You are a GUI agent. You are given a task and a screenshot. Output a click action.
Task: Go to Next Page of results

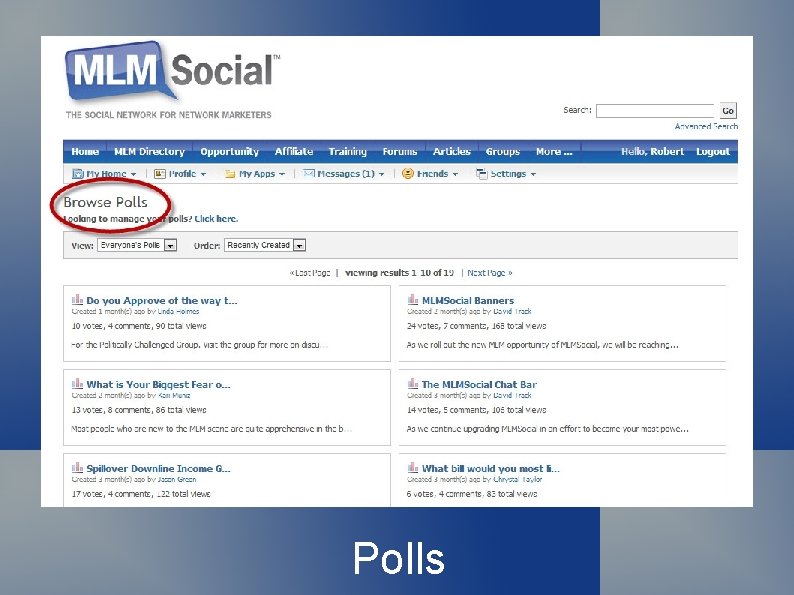pyautogui.click(x=489, y=273)
